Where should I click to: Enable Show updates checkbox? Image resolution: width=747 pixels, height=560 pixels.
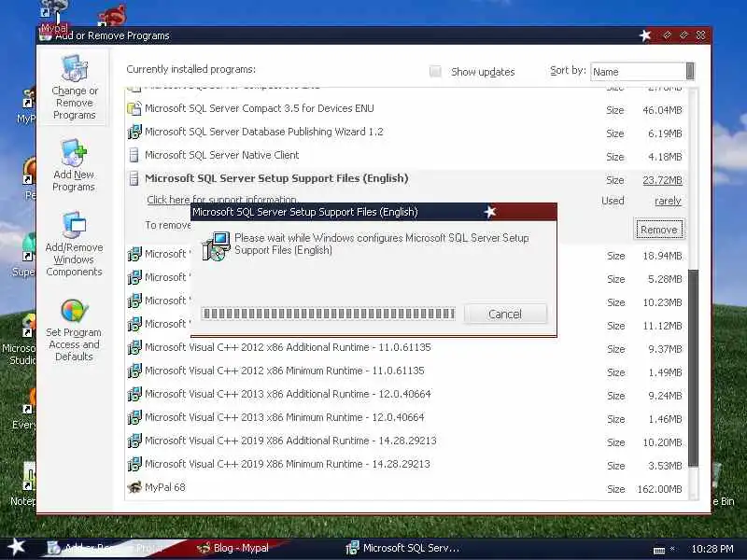point(435,72)
